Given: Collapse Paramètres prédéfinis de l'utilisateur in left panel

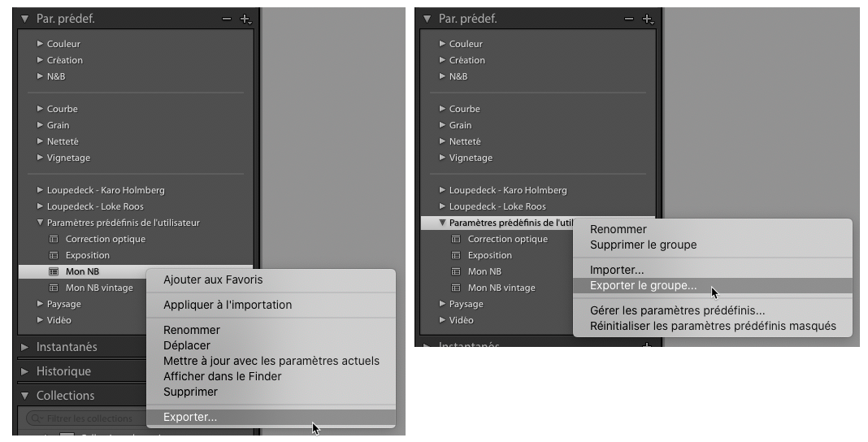Looking at the screenshot, I should (x=40, y=223).
